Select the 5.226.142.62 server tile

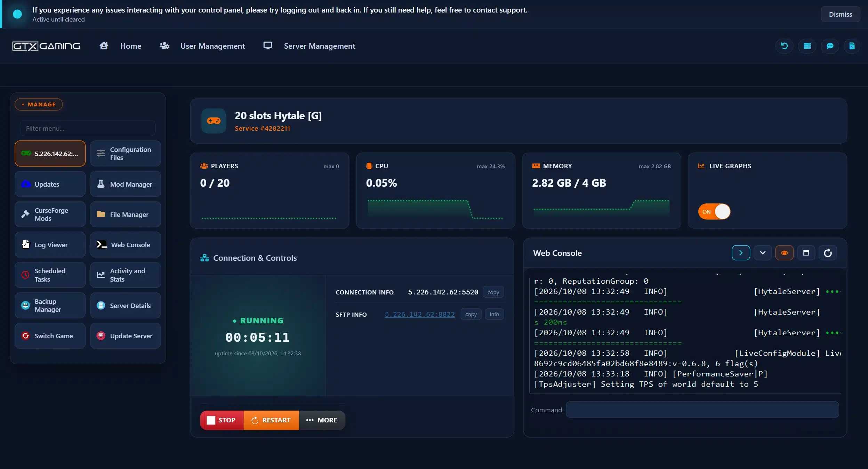coord(50,153)
